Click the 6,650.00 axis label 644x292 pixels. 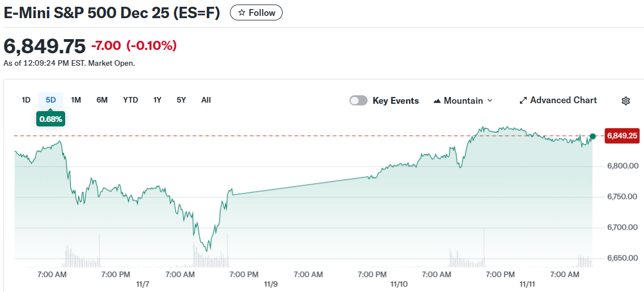[x=622, y=259]
